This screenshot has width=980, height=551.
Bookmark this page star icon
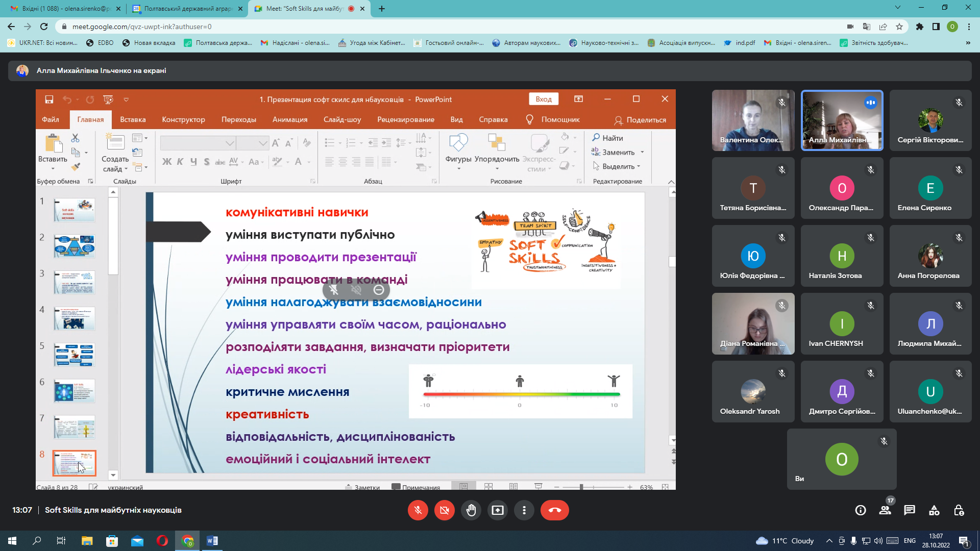(x=899, y=27)
